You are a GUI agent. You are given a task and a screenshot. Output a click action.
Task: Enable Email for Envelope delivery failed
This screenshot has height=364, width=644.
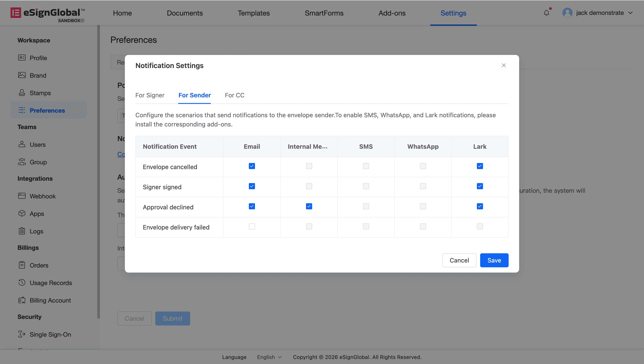(252, 226)
